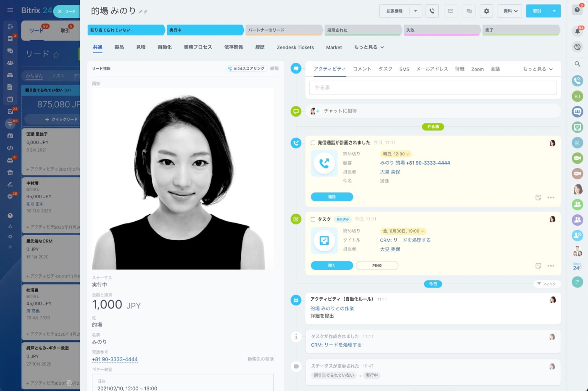Viewport: 588px width, 391px height.
Task: Switch to the 自動化 tab
Action: point(165,47)
